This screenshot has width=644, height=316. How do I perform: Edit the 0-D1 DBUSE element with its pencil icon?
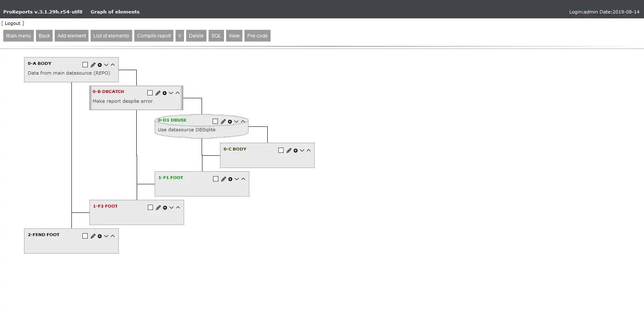coord(223,122)
